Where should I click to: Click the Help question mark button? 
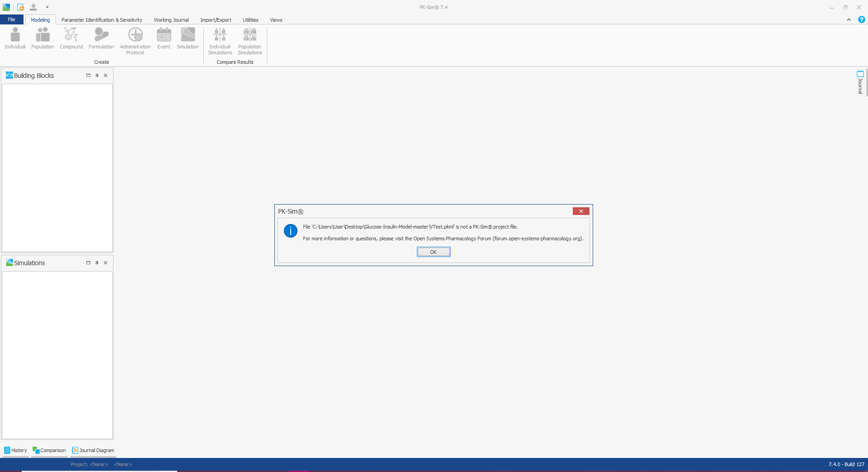(x=862, y=20)
